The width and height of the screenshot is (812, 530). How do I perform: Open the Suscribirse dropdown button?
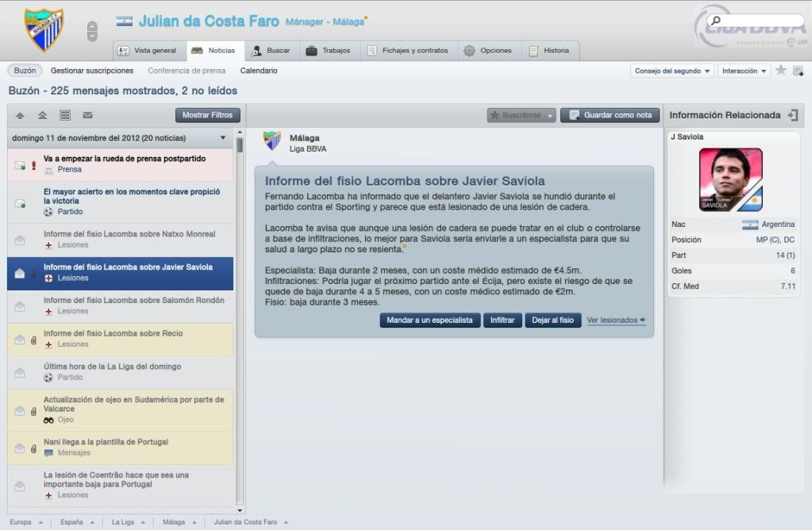pyautogui.click(x=521, y=115)
